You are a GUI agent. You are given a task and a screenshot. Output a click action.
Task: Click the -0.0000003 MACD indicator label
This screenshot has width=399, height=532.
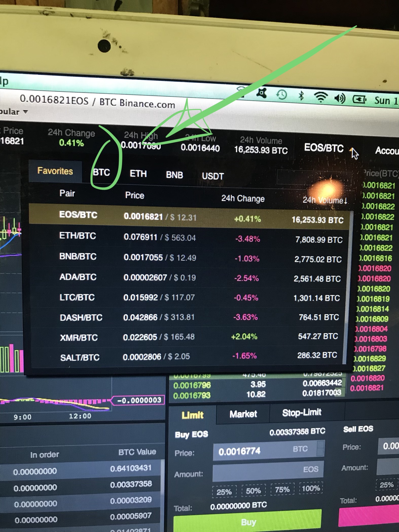138,400
